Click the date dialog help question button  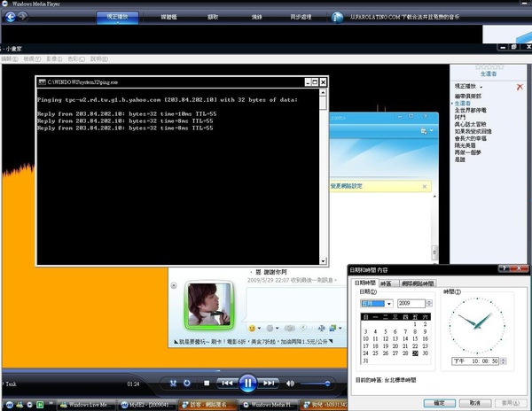pos(504,268)
